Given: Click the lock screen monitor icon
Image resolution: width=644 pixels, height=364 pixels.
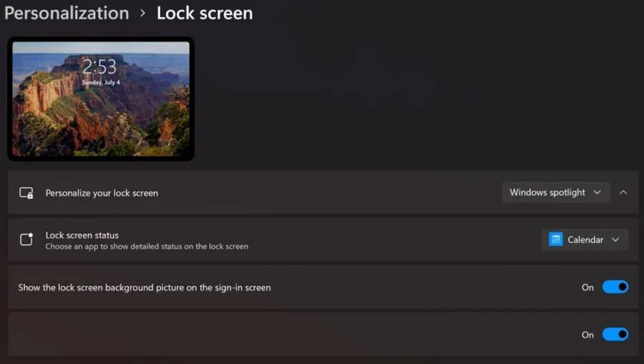Looking at the screenshot, I should coord(26,193).
